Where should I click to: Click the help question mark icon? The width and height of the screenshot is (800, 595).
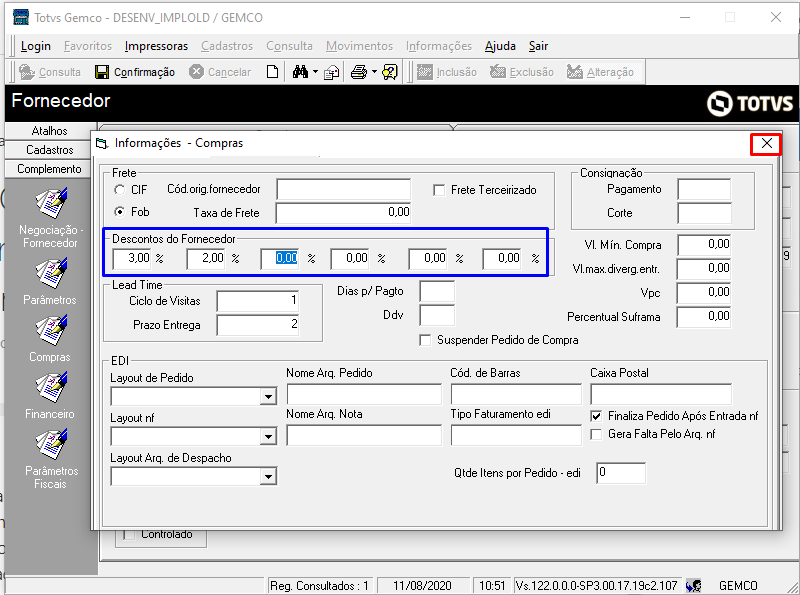(390, 72)
